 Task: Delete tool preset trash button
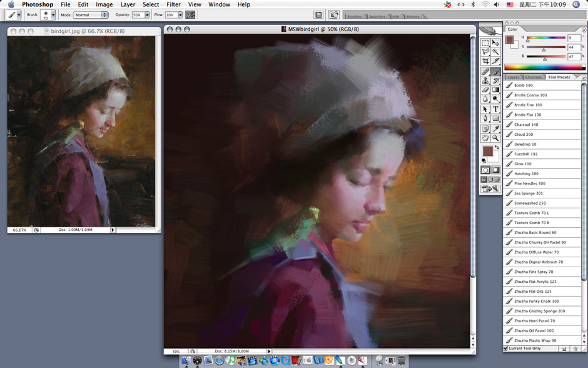(575, 349)
